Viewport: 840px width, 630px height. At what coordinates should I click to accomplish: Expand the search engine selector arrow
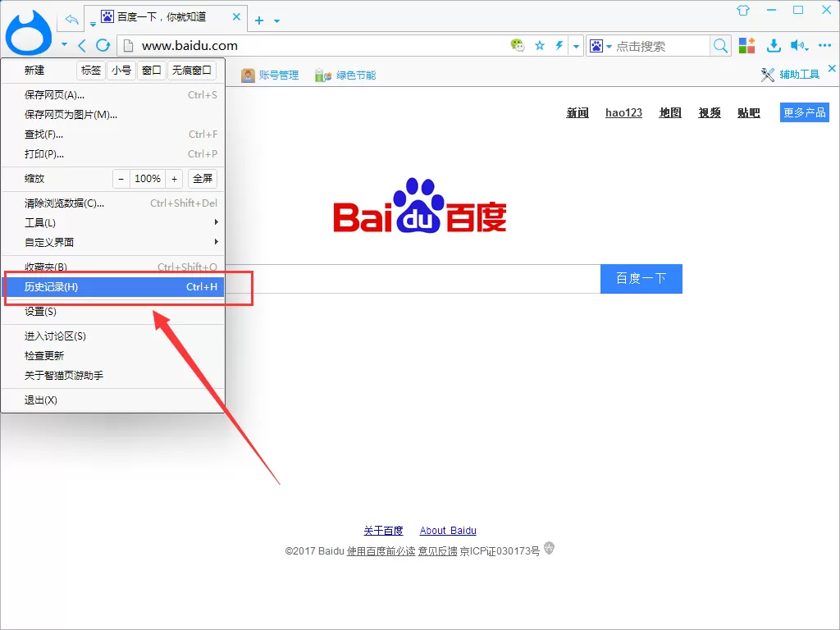click(609, 47)
